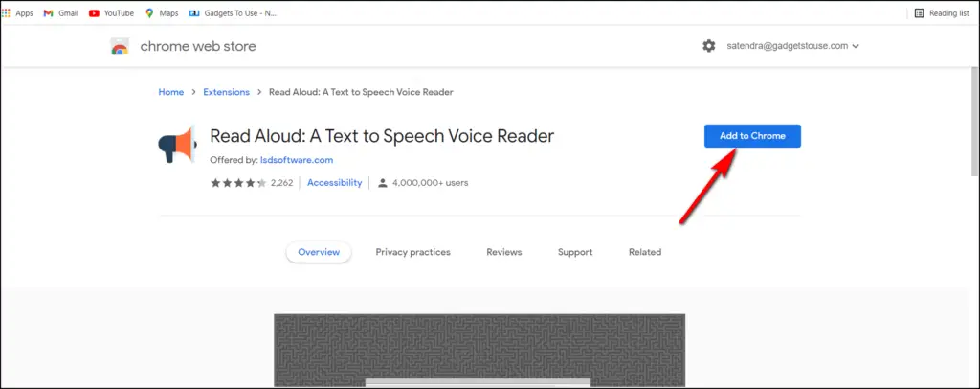Click the extension preview screenshot

(x=479, y=351)
